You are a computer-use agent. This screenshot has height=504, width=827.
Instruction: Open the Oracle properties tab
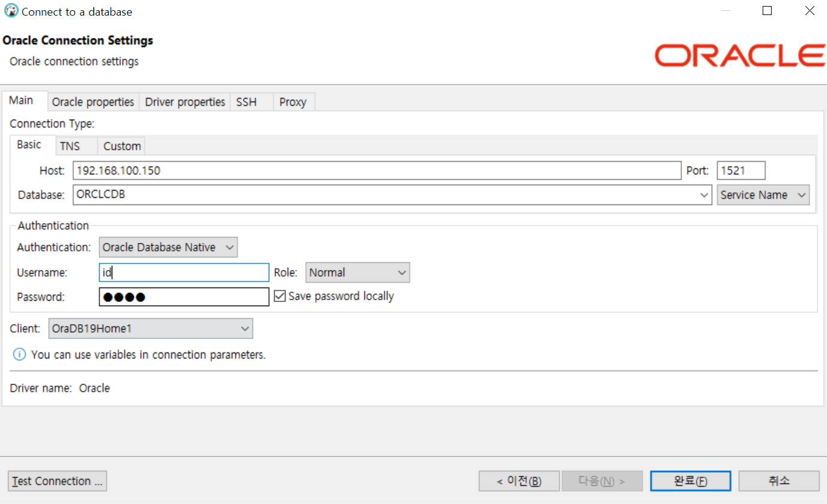click(93, 102)
